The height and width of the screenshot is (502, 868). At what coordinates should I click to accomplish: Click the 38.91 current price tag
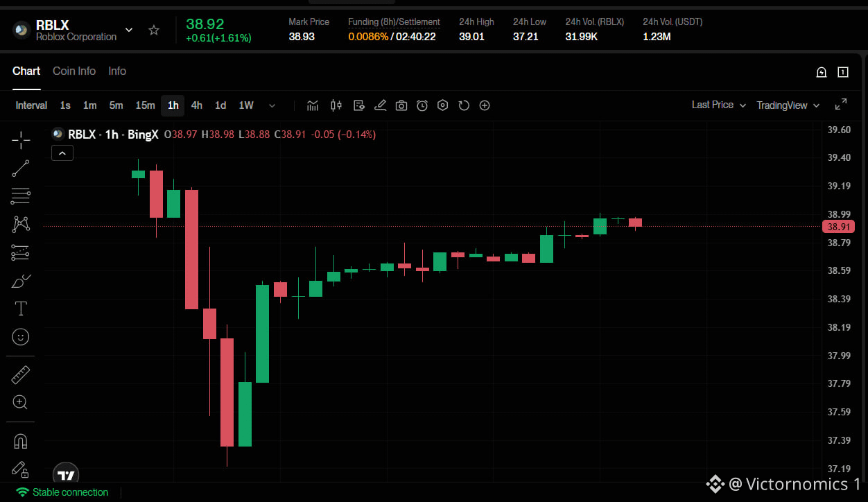tap(838, 227)
